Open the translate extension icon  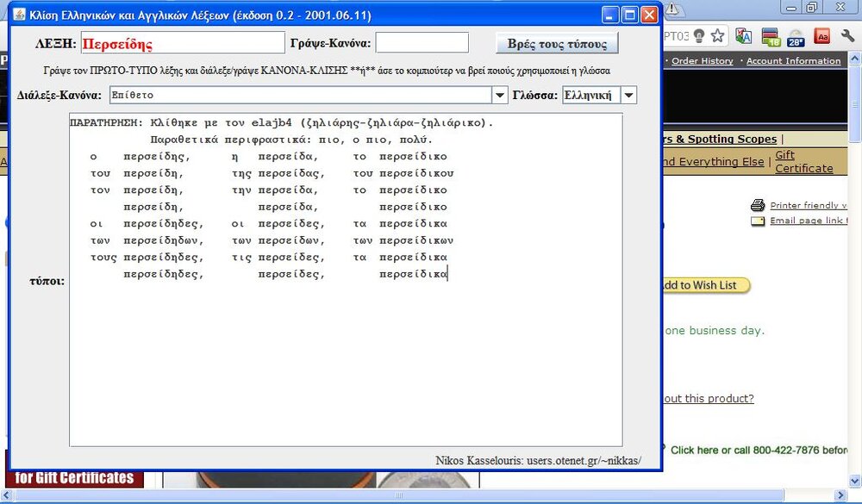tap(743, 36)
